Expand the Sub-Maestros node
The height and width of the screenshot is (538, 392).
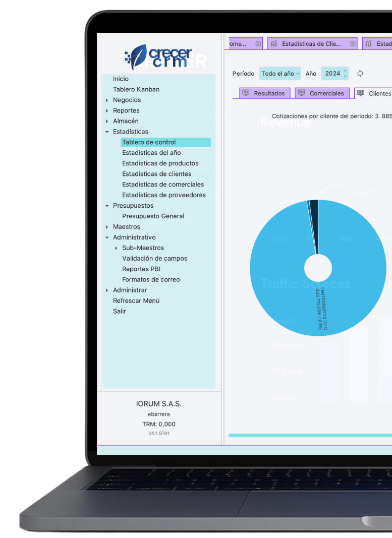[116, 248]
